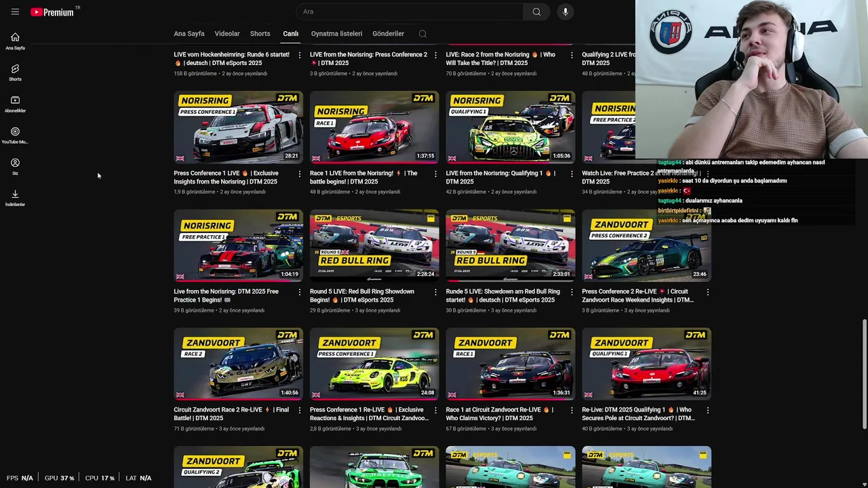
Task: Open options for Race 1 LIVE Norisring
Action: coord(435,174)
